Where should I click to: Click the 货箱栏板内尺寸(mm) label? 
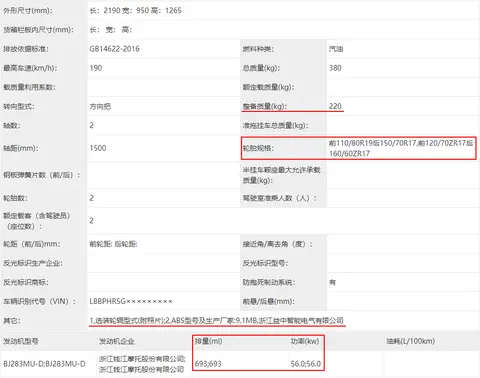click(39, 30)
